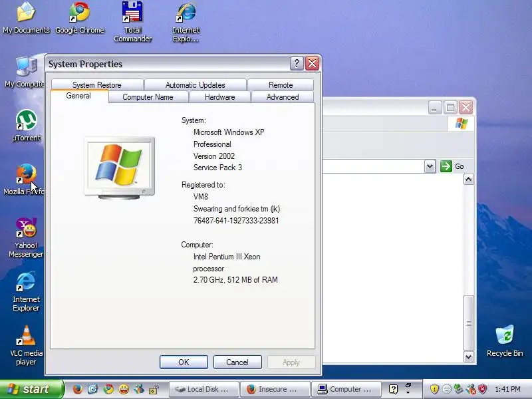
Task: Click OK in System Properties
Action: [184, 362]
